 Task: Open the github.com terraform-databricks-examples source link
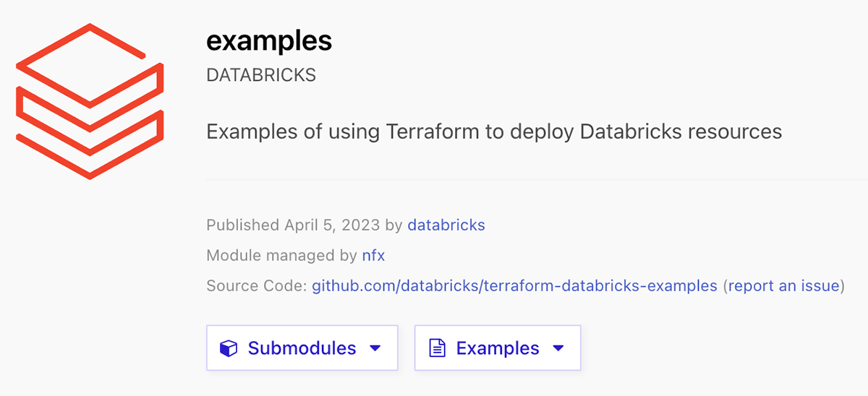tap(514, 285)
